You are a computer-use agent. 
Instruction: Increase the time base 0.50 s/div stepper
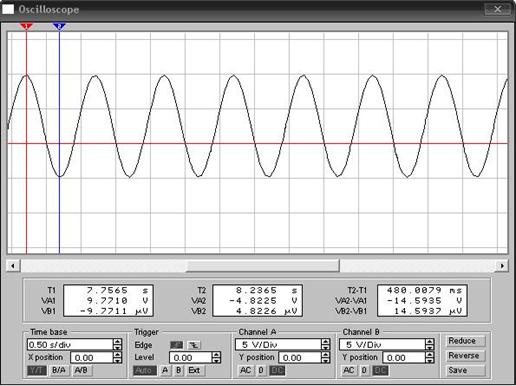point(117,341)
